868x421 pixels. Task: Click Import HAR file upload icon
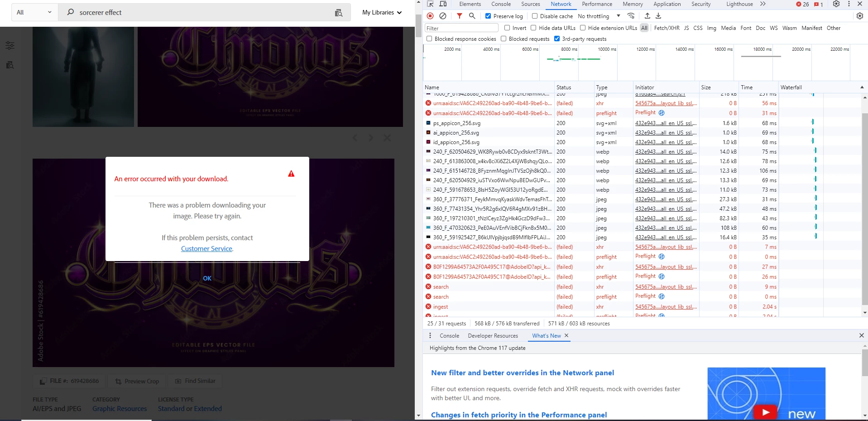point(647,16)
